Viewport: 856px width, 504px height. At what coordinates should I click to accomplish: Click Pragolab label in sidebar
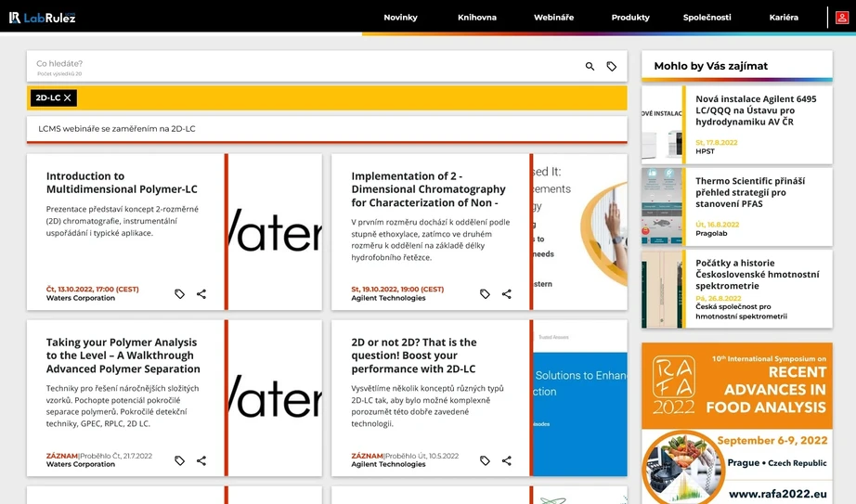tap(711, 233)
